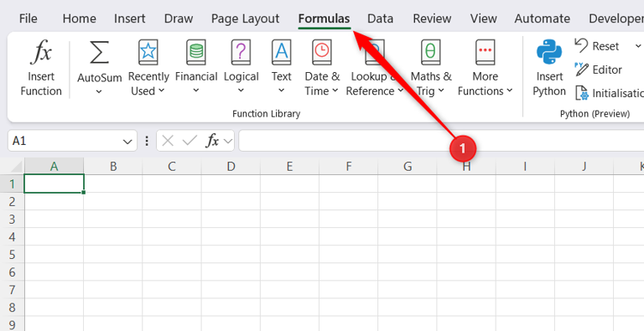Image resolution: width=644 pixels, height=331 pixels.
Task: Open the Recently Used functions book icon
Action: [x=148, y=52]
